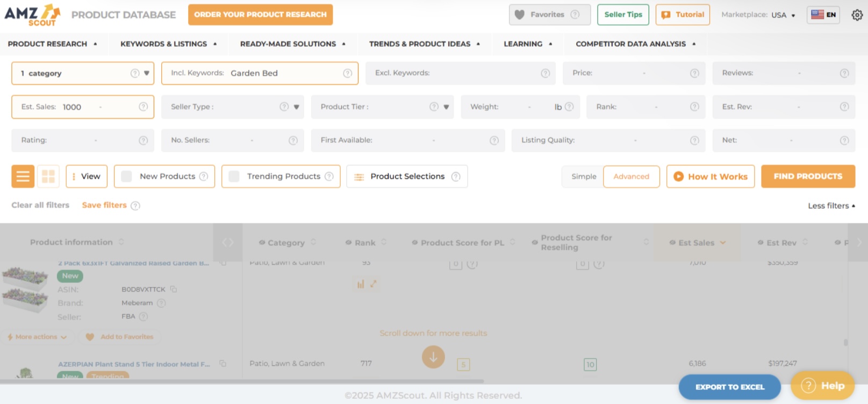Click the garden bed product thumbnail
Image resolution: width=868 pixels, height=404 pixels.
coord(25,290)
